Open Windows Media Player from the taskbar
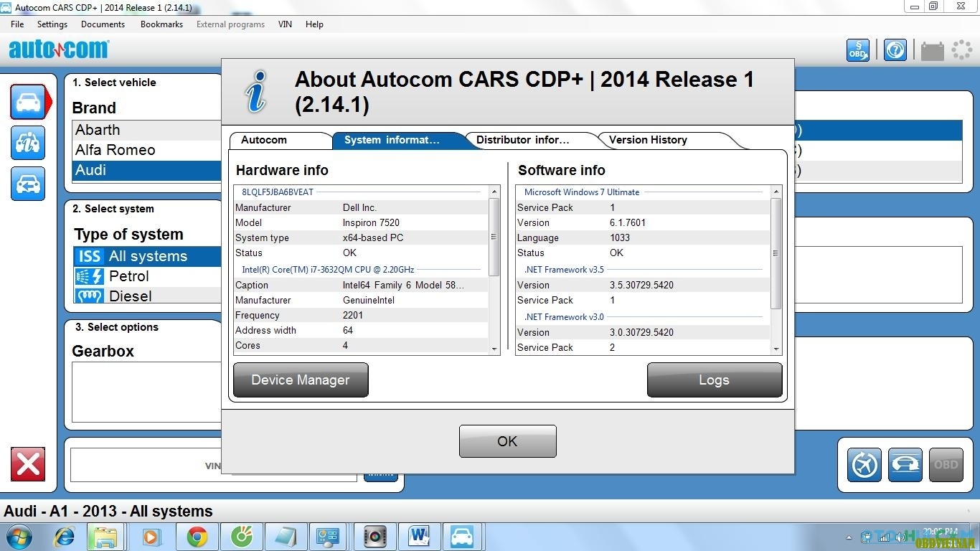Viewport: 980px width, 551px height. pos(151,537)
